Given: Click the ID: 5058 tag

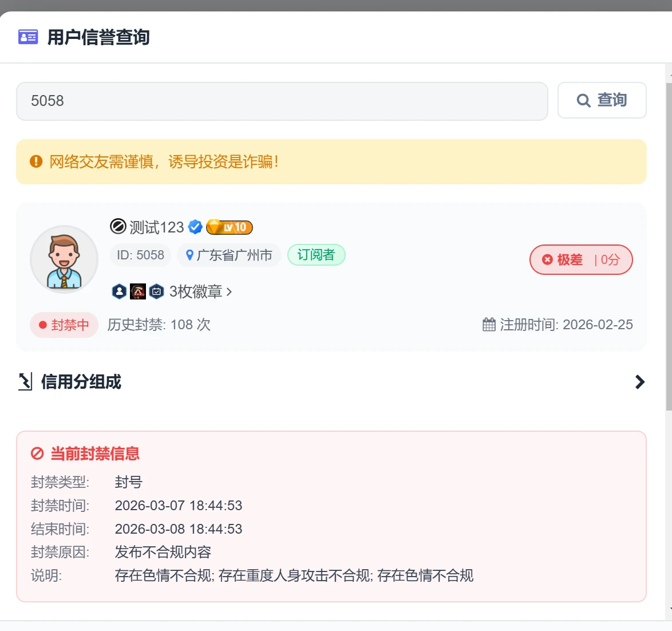Looking at the screenshot, I should pos(141,255).
